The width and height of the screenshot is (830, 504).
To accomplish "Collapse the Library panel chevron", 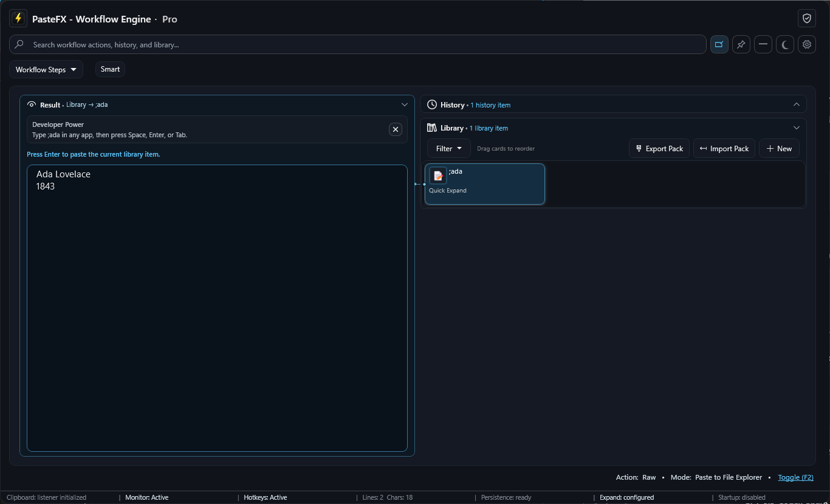I will [x=797, y=128].
